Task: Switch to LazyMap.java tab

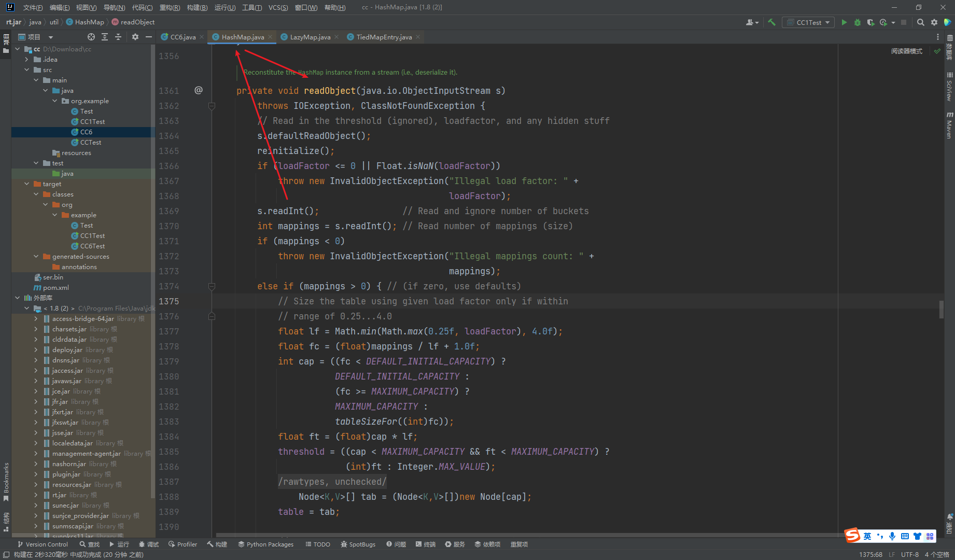Action: pos(310,37)
